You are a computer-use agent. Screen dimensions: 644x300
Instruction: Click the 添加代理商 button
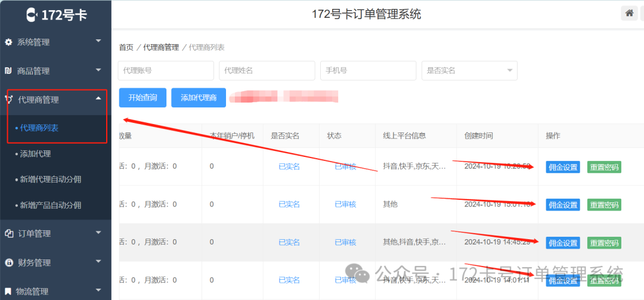coord(199,97)
